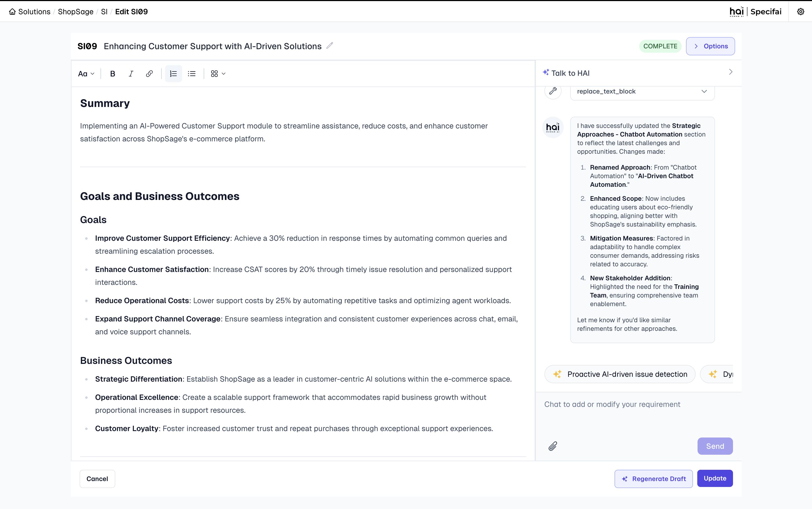Expand the replace_text_block dropdown

point(642,91)
